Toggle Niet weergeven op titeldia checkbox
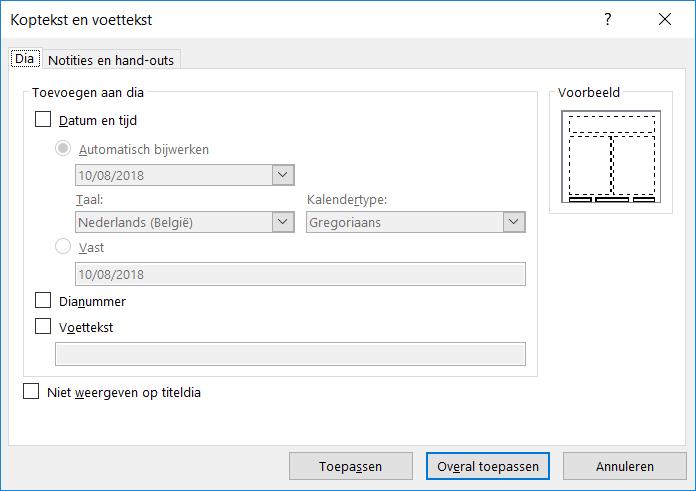The image size is (696, 491). [x=31, y=392]
